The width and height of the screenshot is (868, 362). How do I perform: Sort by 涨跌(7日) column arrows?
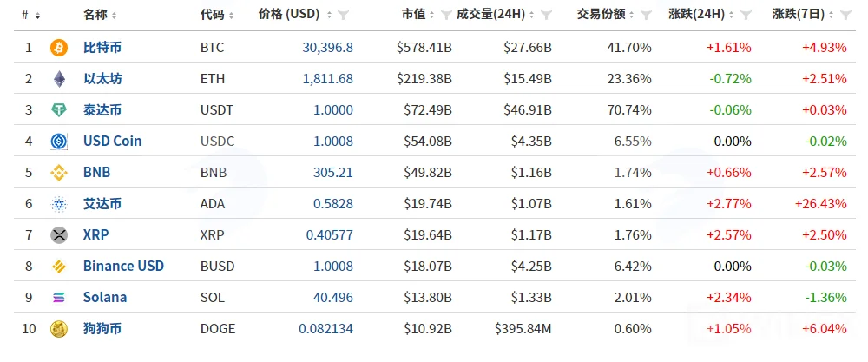pyautogui.click(x=832, y=16)
